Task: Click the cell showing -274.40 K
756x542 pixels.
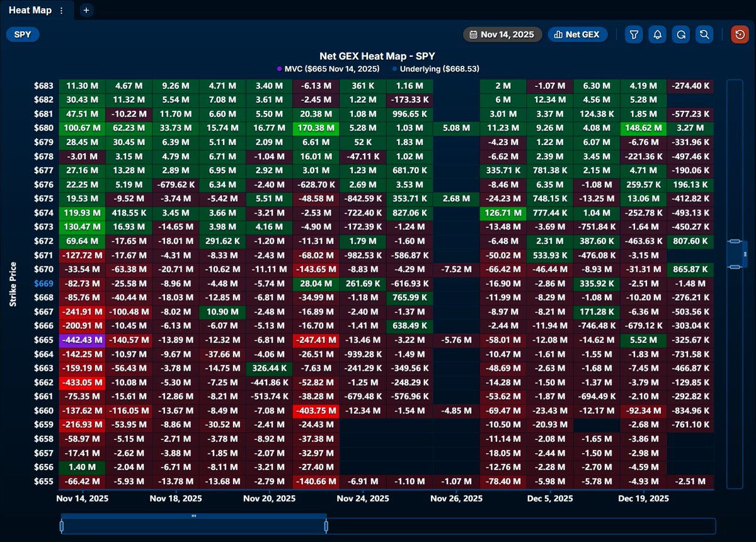Action: (690, 86)
